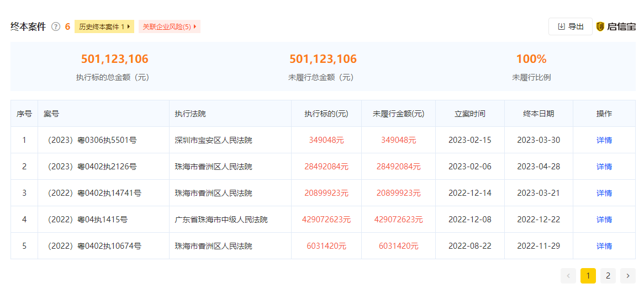The width and height of the screenshot is (644, 294).
Task: Click 终本日期 2023-04-28
Action: point(539,167)
